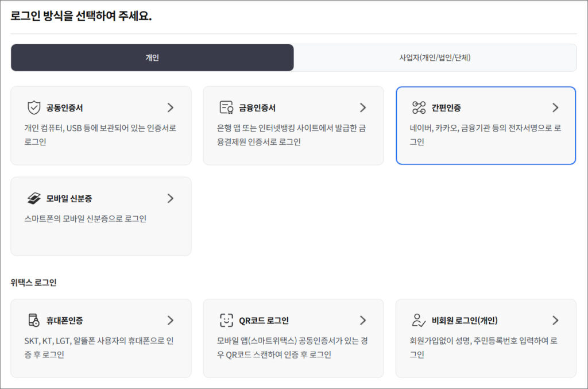Click the 모바일 신분증 card icon
This screenshot has width=588, height=389.
34,199
